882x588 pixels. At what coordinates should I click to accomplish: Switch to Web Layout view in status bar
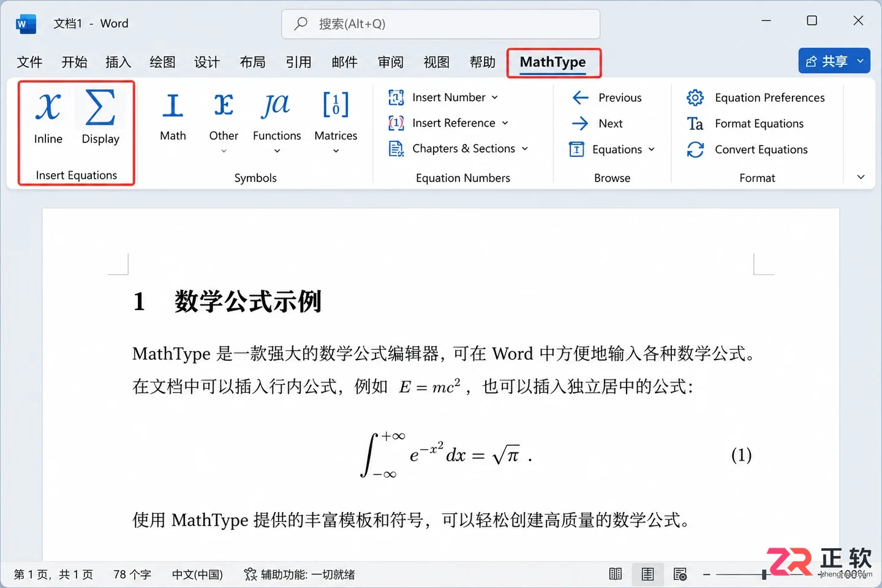680,574
